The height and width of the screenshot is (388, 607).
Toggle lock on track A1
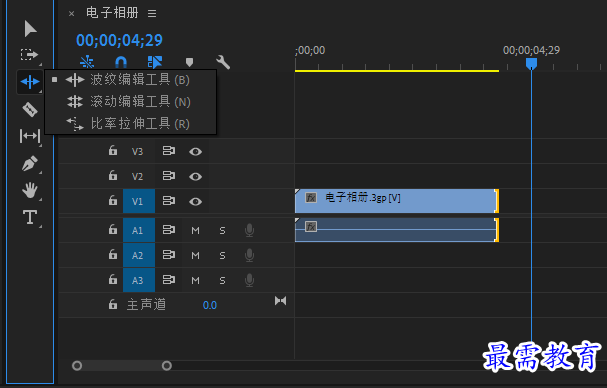click(x=113, y=229)
